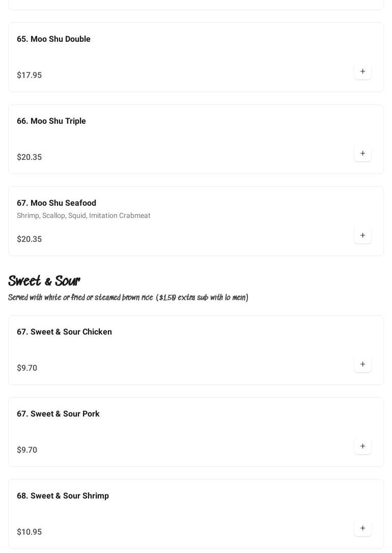Tap the plus icon for Sweet & Sour Shrimp
This screenshot has height=553, width=392.
(362, 529)
